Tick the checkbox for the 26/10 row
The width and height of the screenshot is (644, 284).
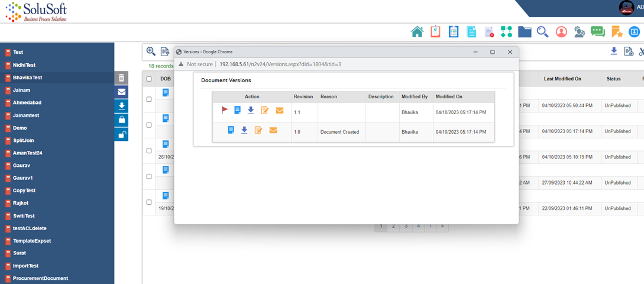(149, 150)
